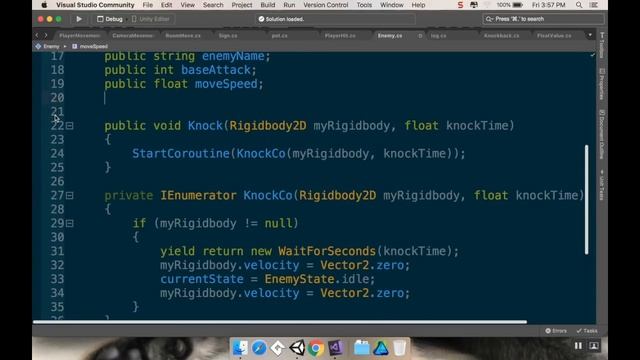Open the View menu
The height and width of the screenshot is (360, 640).
point(188,5)
